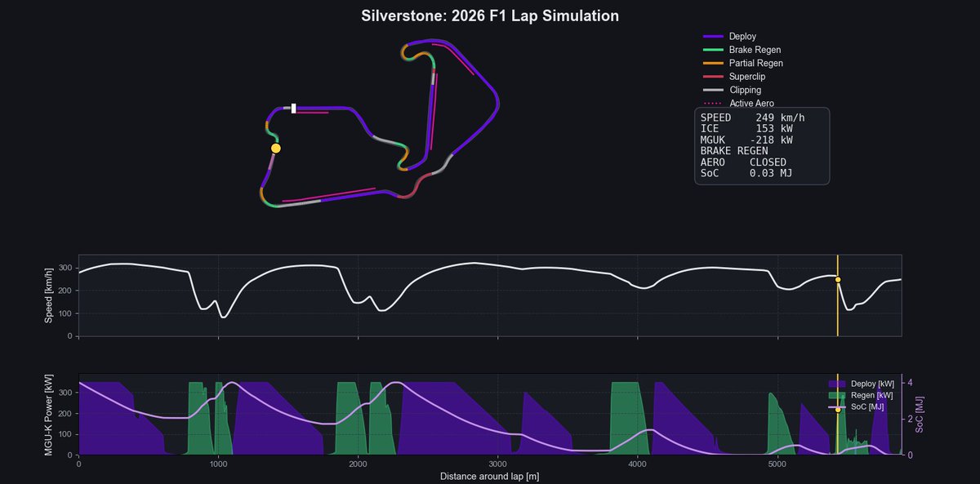The image size is (980, 484).
Task: Click the Active Aero legend entry
Action: click(x=738, y=104)
